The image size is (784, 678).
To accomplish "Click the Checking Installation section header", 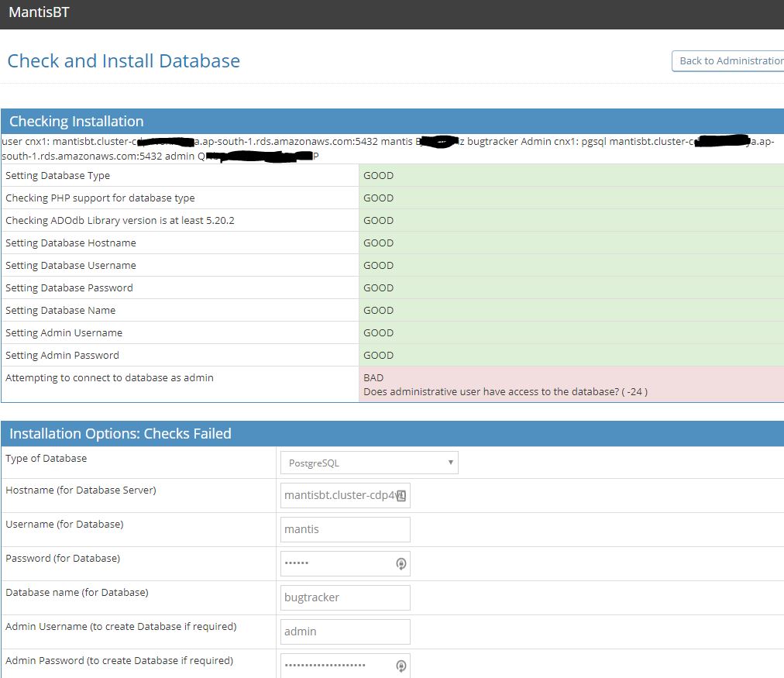I will click(x=76, y=122).
